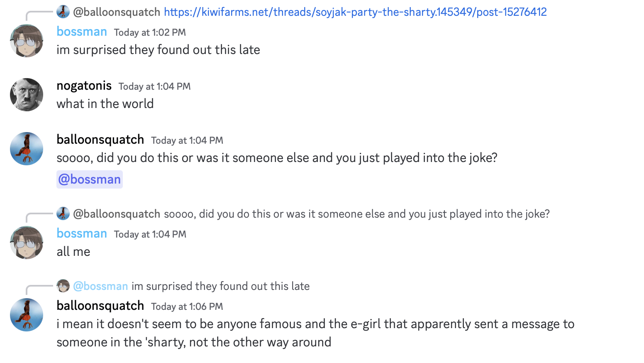Click the balloonsquatch username at 1:06 PM

click(100, 306)
